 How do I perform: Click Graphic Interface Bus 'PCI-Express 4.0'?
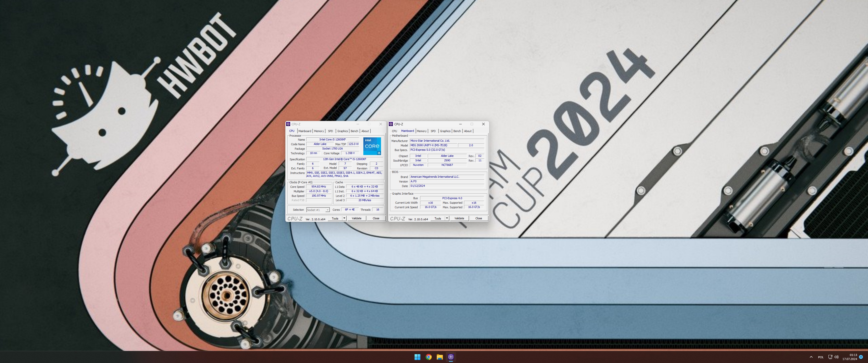pos(452,198)
